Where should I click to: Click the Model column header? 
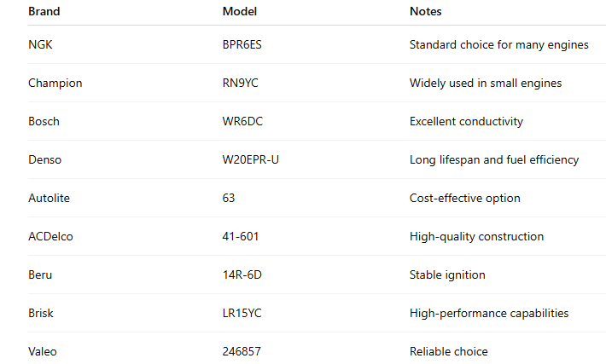[x=240, y=12]
